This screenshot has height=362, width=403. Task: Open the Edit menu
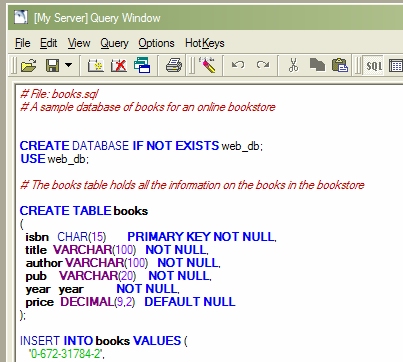49,43
